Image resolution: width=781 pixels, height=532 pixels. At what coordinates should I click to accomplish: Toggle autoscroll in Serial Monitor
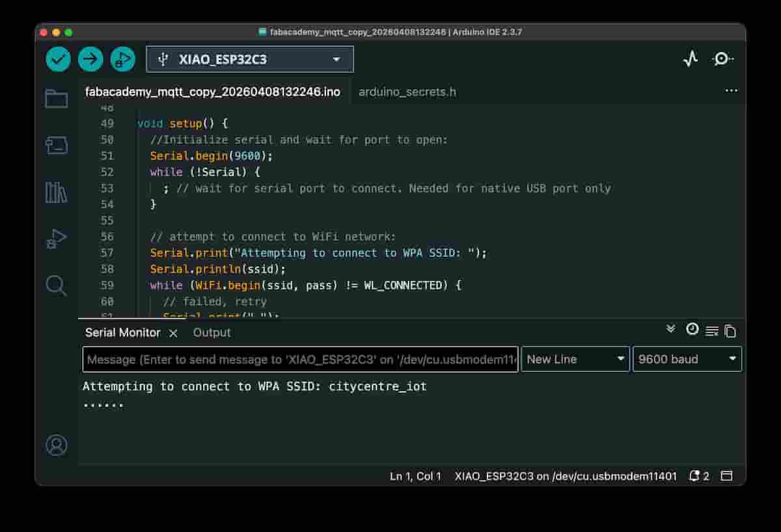coord(671,329)
